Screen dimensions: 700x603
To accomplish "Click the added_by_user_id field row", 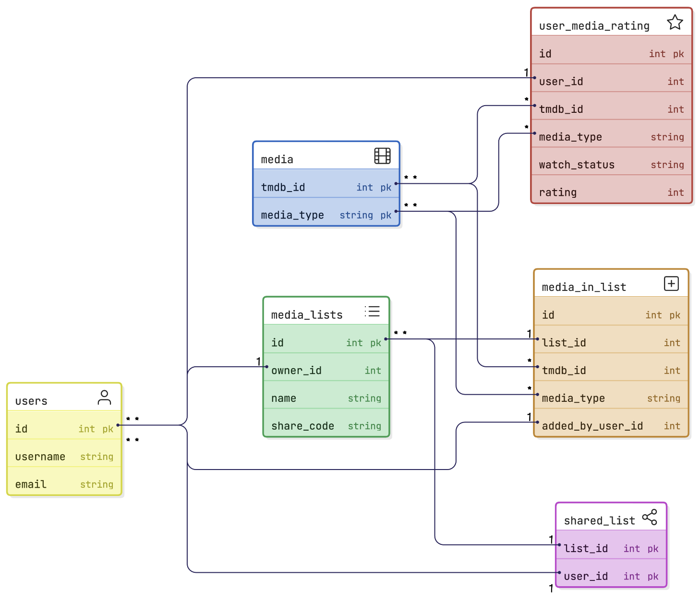I will coord(611,422).
